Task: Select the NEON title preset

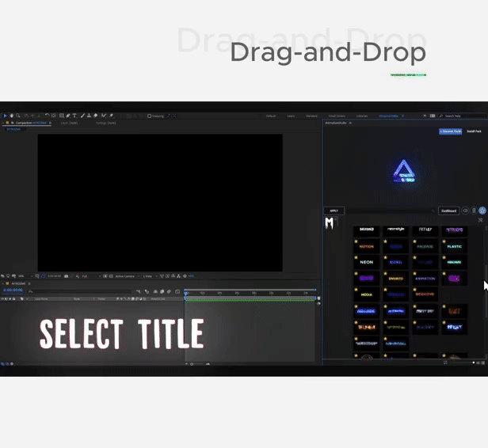Action: [366, 262]
